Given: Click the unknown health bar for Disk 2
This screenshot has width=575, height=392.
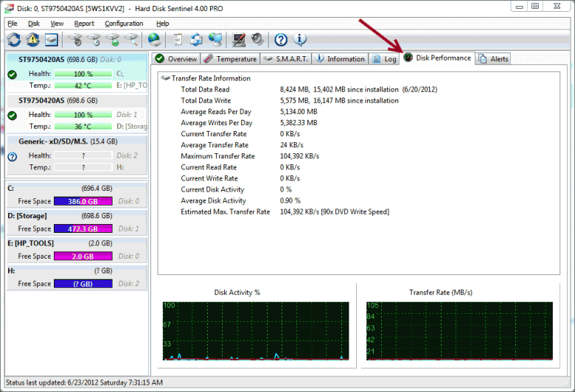Looking at the screenshot, I should point(83,156).
